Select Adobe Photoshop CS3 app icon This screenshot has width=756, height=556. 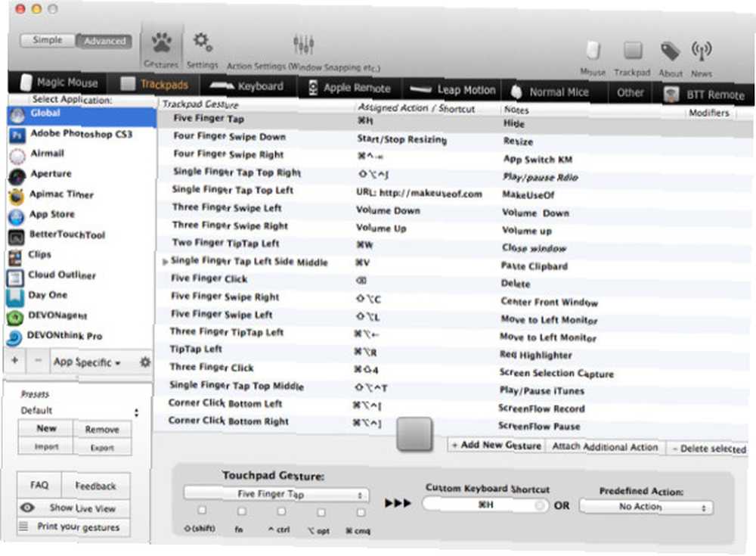coord(17,135)
